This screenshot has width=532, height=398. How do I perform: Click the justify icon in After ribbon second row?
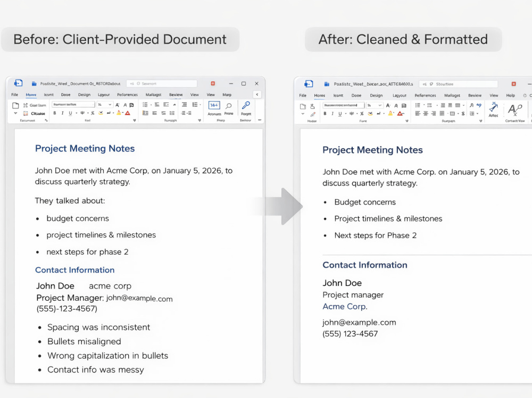point(442,114)
